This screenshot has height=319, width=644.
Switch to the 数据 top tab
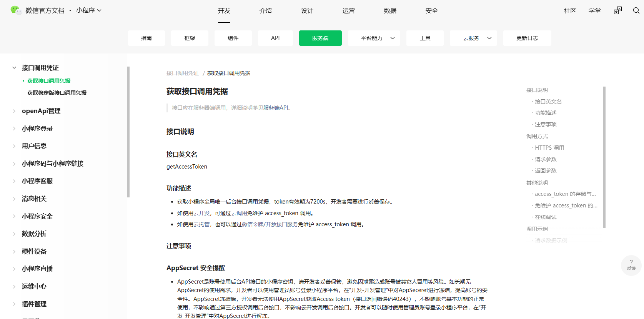[x=390, y=11]
